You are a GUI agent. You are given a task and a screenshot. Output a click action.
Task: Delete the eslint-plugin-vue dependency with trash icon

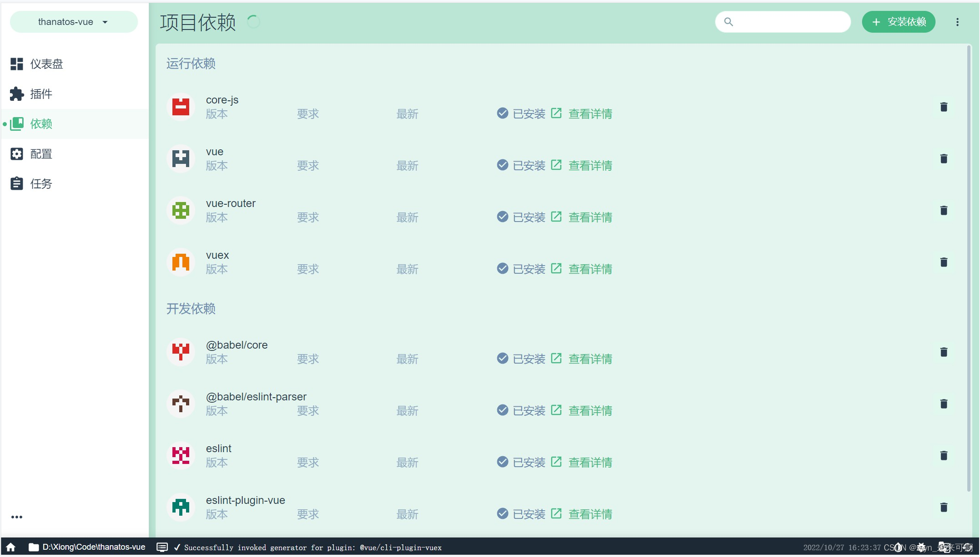click(x=944, y=508)
